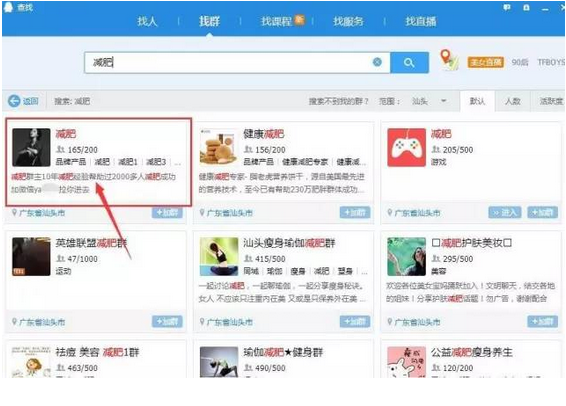Image resolution: width=566 pixels, height=406 pixels.
Task: Open the 英雄联盟减肥群 avatar
Action: [x=31, y=257]
